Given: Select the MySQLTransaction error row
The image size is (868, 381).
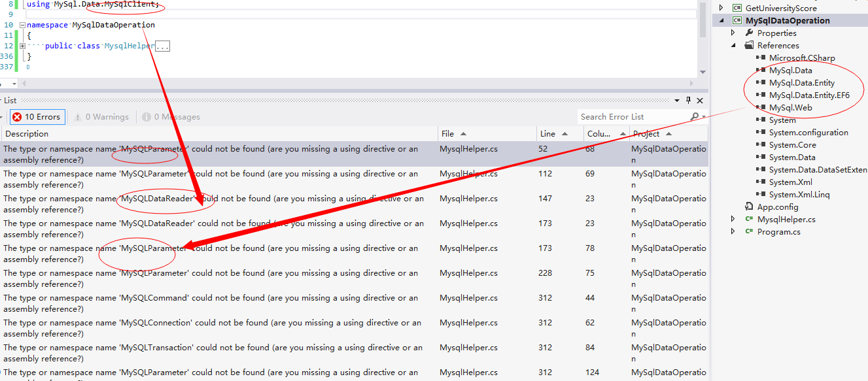Looking at the screenshot, I should pos(354,353).
